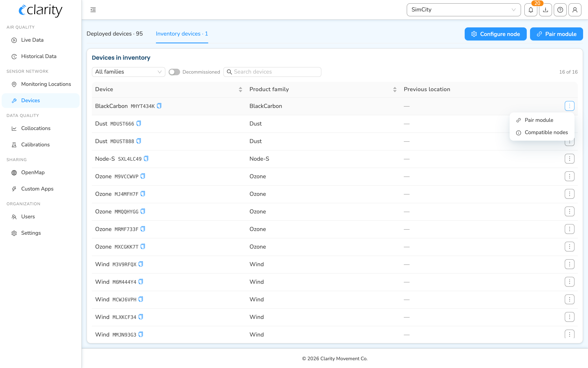Open actions menu for Wind M3V9RFQX
This screenshot has height=368, width=588.
[x=570, y=264]
